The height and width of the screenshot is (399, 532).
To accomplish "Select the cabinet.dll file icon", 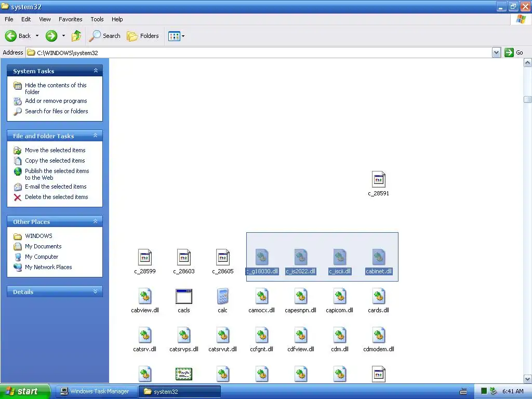I will click(x=379, y=258).
